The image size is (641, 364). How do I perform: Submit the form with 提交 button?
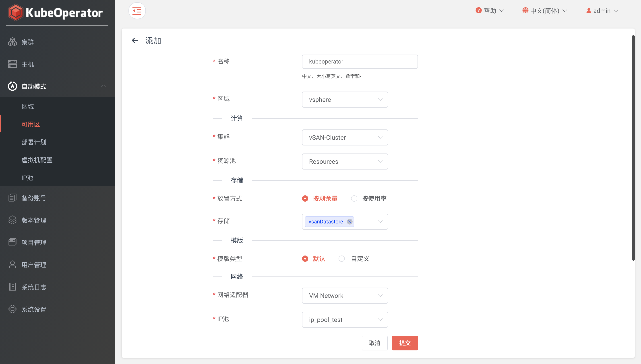(405, 343)
